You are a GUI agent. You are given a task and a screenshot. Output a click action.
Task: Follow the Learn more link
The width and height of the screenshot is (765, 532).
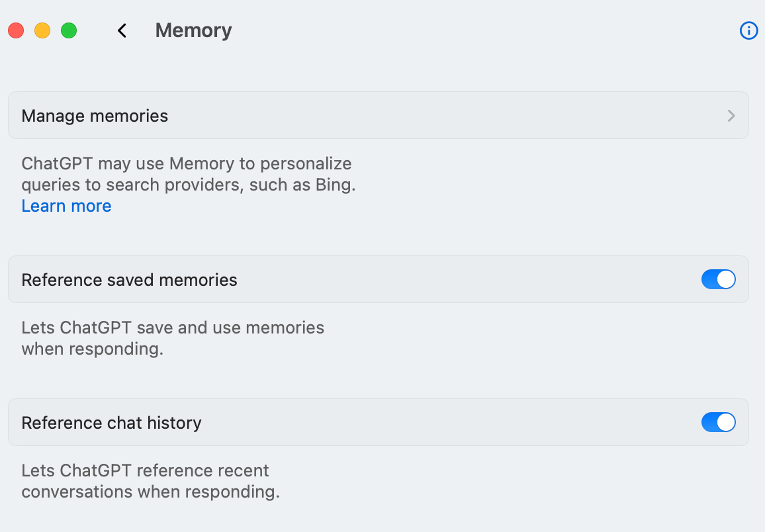[66, 206]
